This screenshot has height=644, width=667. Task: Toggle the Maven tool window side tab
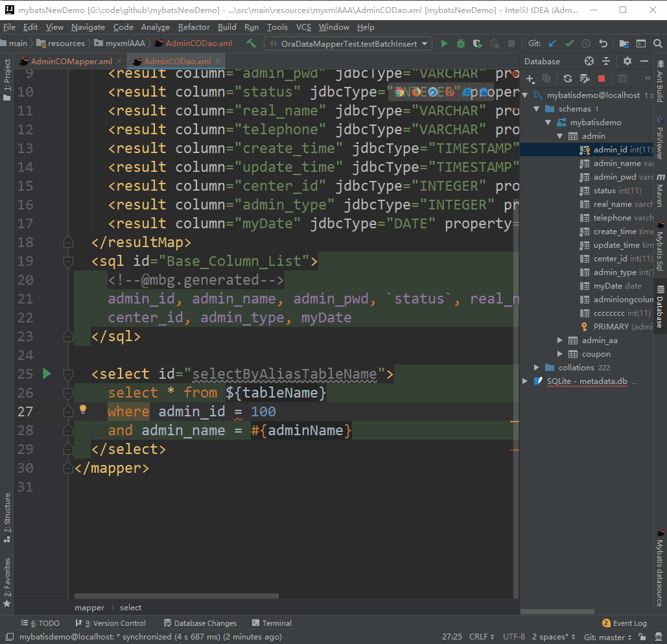click(x=661, y=191)
